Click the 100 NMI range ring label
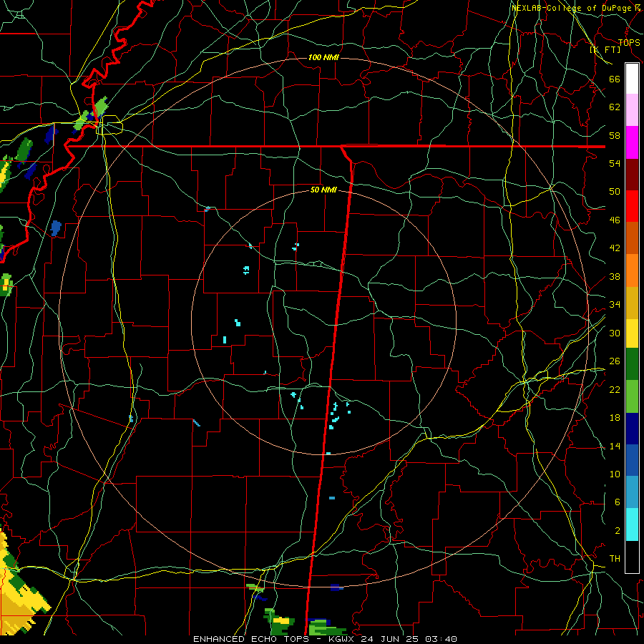The image size is (644, 644). click(x=323, y=57)
